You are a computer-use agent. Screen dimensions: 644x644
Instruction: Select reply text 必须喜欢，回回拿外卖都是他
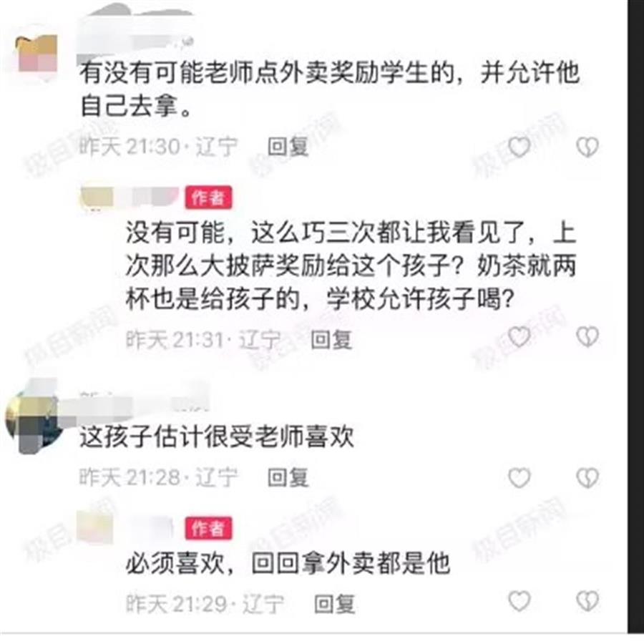[x=288, y=562]
